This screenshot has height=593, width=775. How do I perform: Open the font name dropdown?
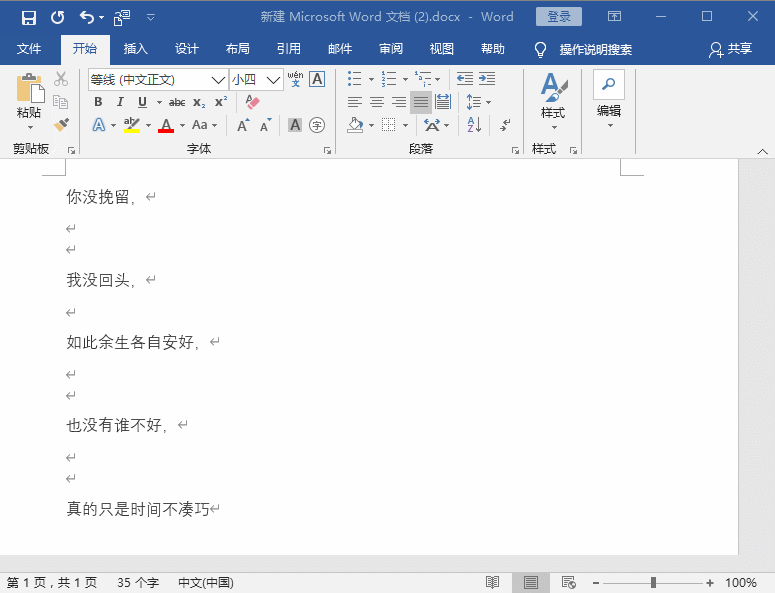click(218, 80)
